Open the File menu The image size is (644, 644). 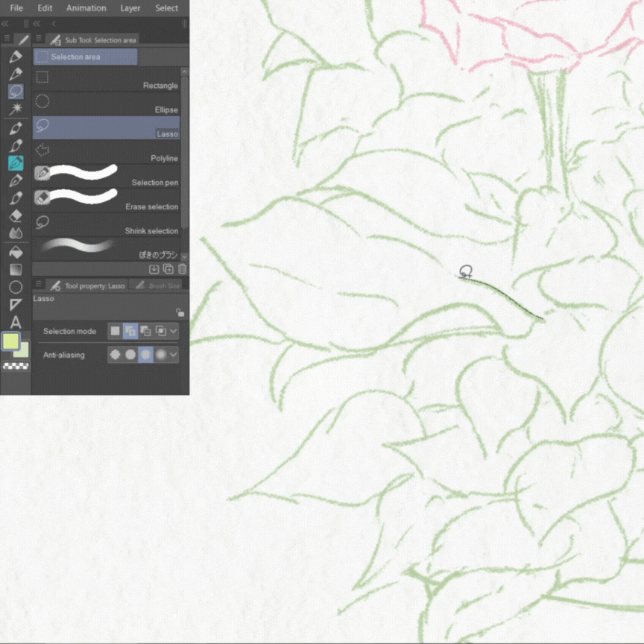point(16,7)
